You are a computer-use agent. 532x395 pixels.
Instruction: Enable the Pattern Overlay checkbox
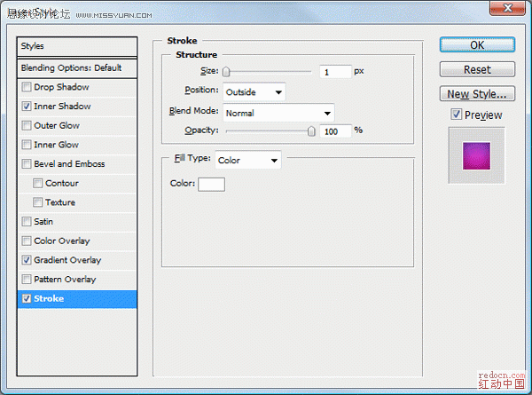tap(26, 280)
